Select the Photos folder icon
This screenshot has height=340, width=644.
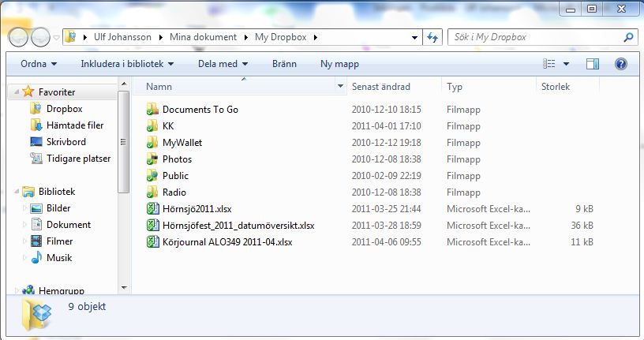[153, 159]
